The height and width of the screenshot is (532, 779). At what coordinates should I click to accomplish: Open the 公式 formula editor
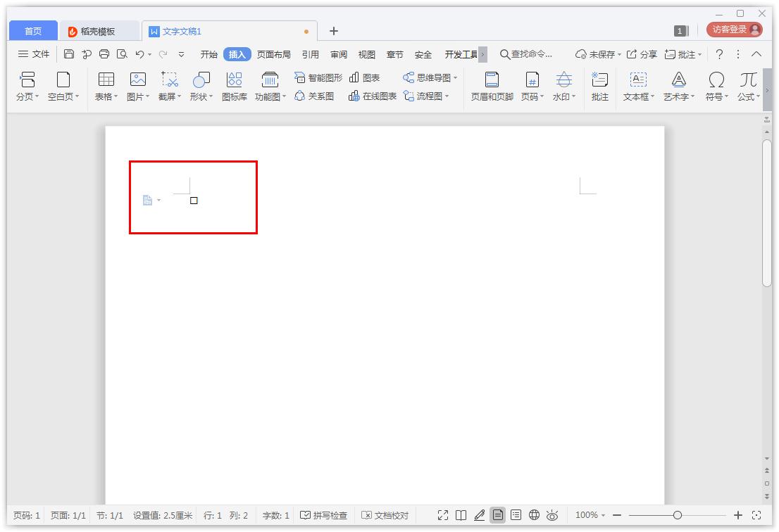pyautogui.click(x=747, y=86)
